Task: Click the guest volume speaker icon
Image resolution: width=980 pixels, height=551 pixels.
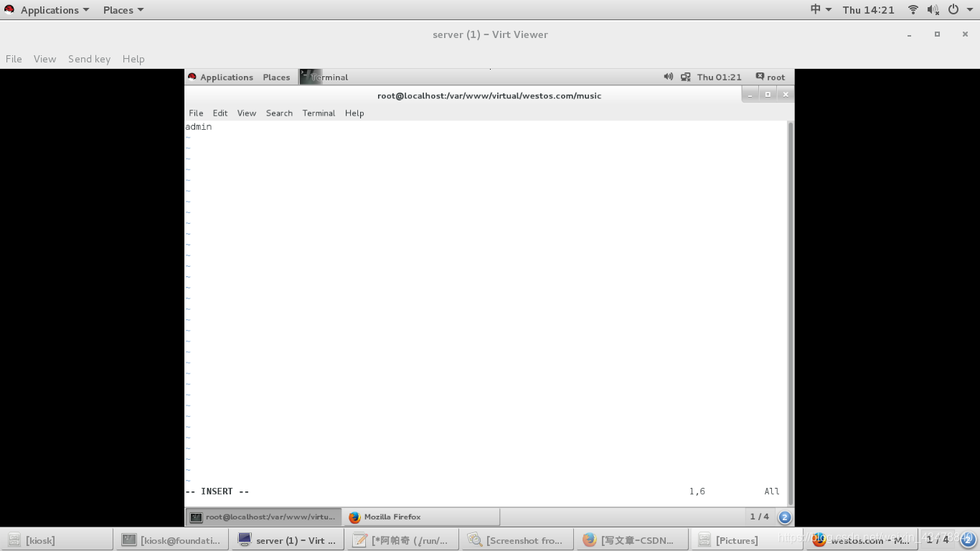Action: click(669, 77)
